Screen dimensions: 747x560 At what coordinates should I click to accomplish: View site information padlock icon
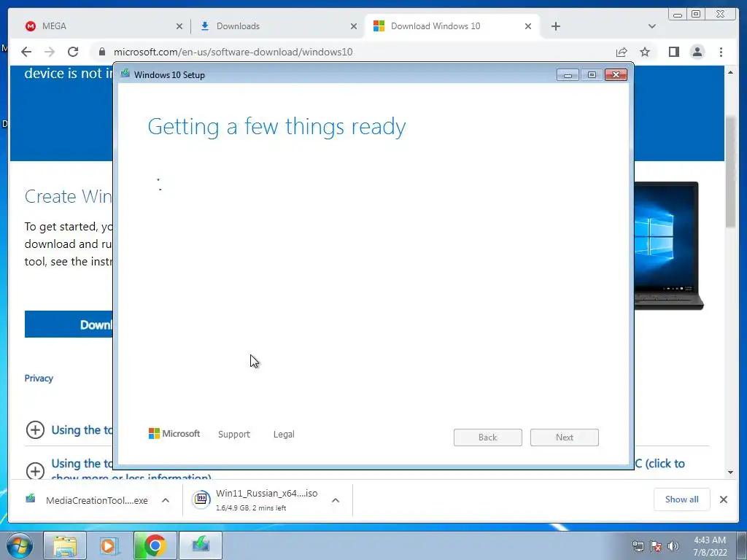point(102,52)
